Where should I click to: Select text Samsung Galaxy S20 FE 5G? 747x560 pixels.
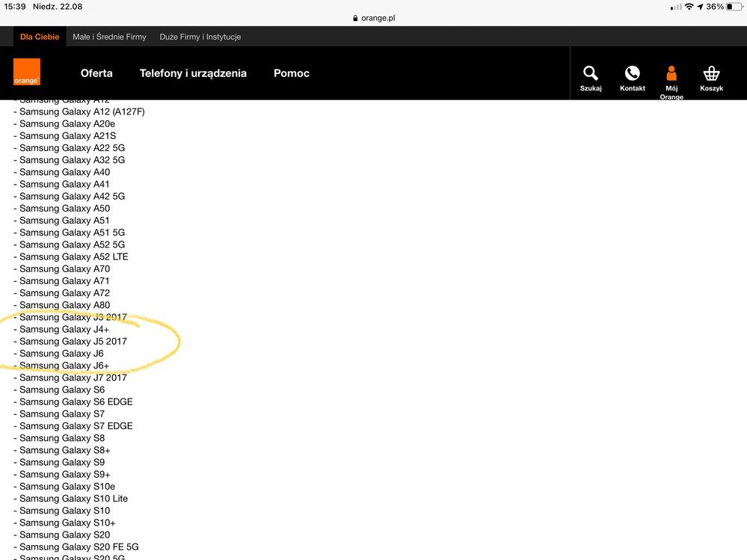click(x=79, y=547)
